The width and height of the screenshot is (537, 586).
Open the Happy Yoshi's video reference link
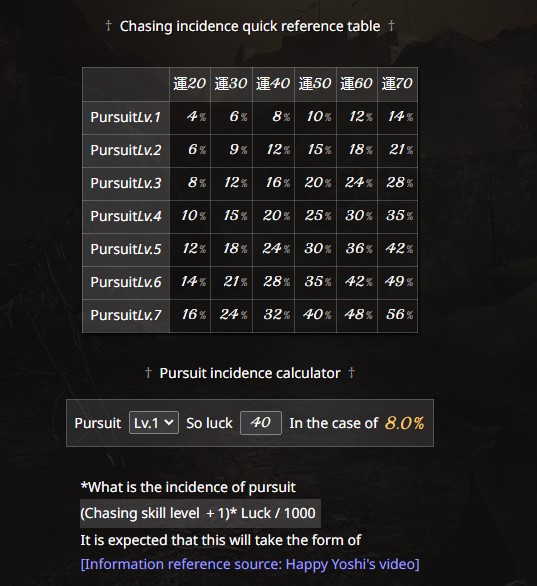click(x=250, y=564)
